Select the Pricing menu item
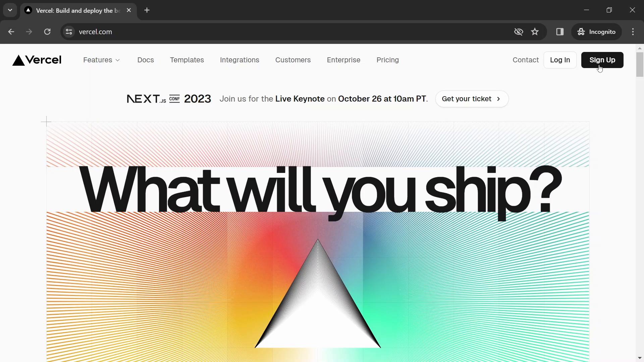The width and height of the screenshot is (644, 362). (387, 60)
